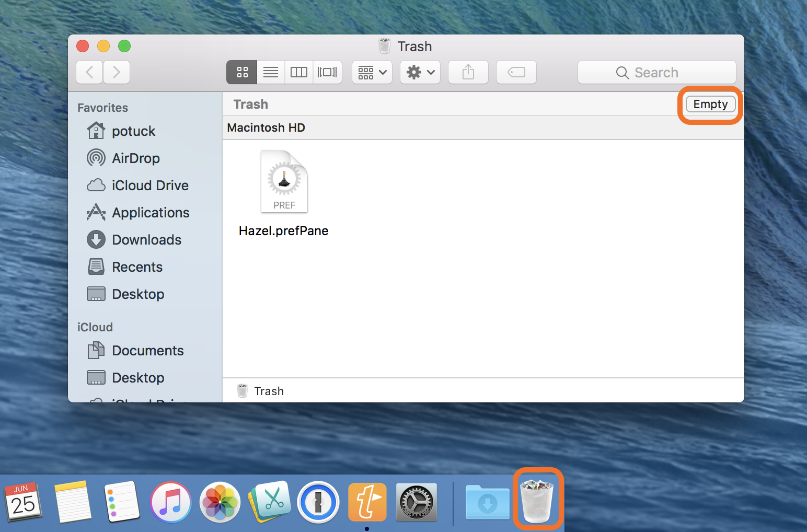This screenshot has height=532, width=807.
Task: Open iCloud Drive from Favorites
Action: (150, 186)
